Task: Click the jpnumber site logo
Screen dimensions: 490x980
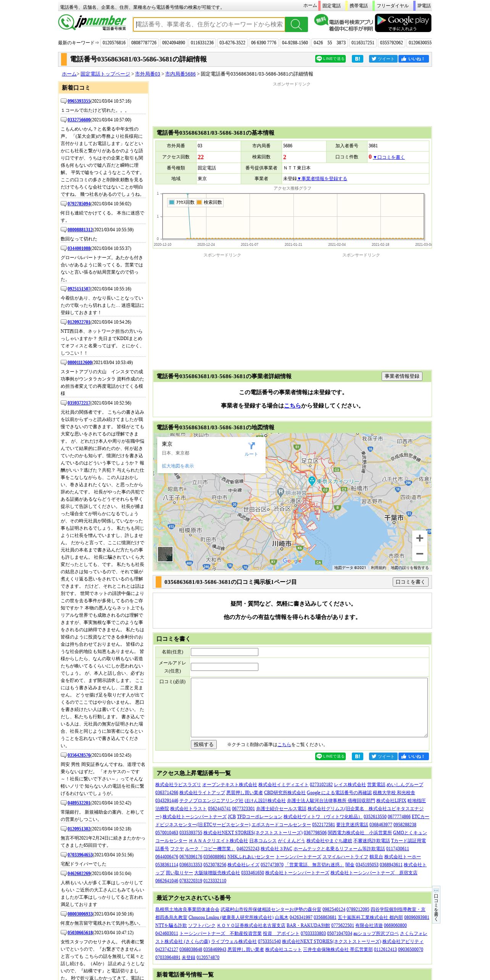Action: pos(92,23)
